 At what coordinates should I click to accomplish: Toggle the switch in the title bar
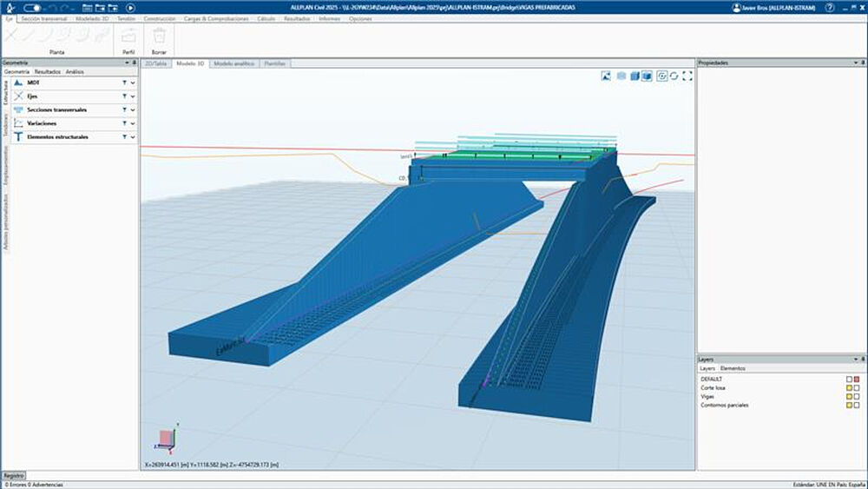[33, 7]
